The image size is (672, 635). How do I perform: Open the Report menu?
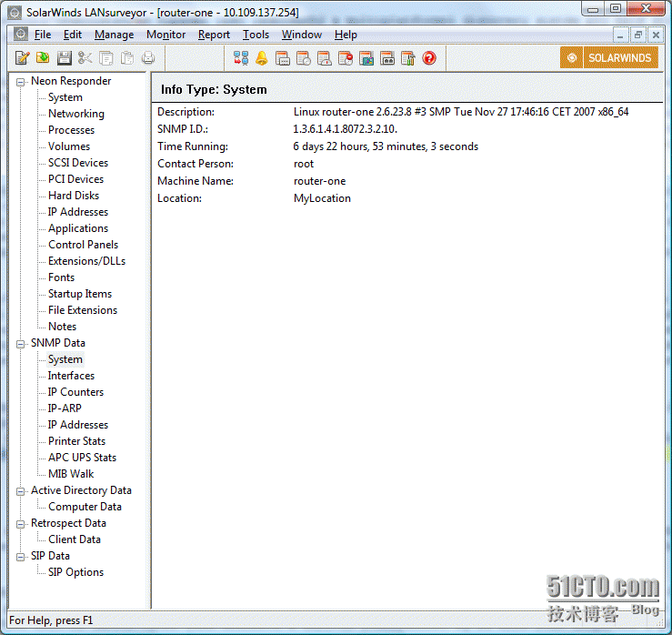tap(214, 35)
